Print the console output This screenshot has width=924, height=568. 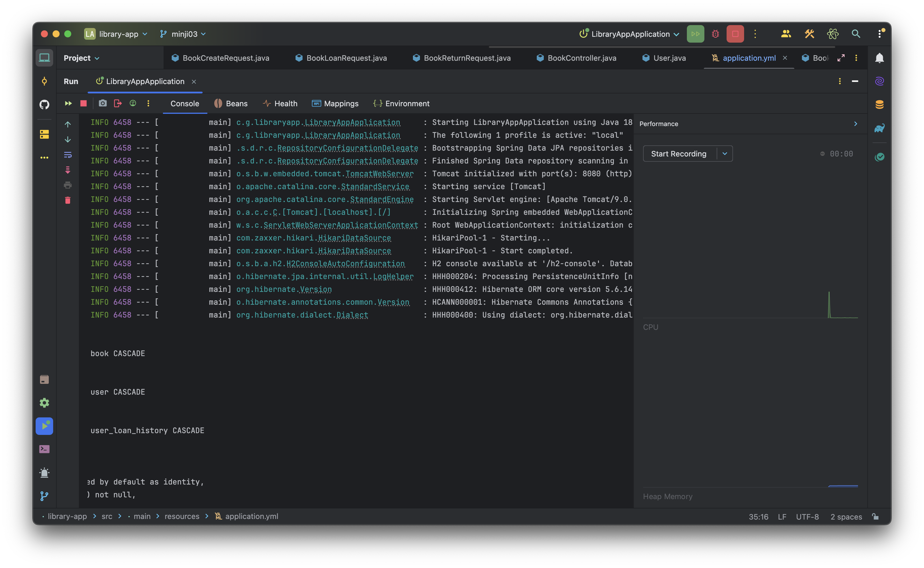click(68, 185)
